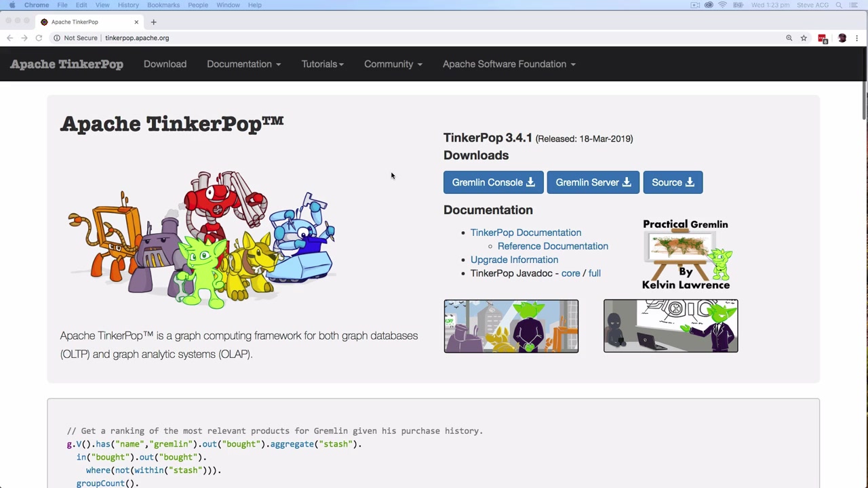The image size is (868, 488).
Task: Open the Chrome app menu
Action: pyautogui.click(x=37, y=5)
